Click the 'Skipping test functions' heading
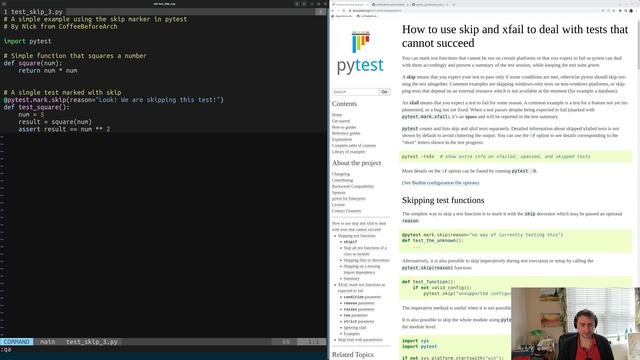This screenshot has width=640, height=360. click(443, 200)
